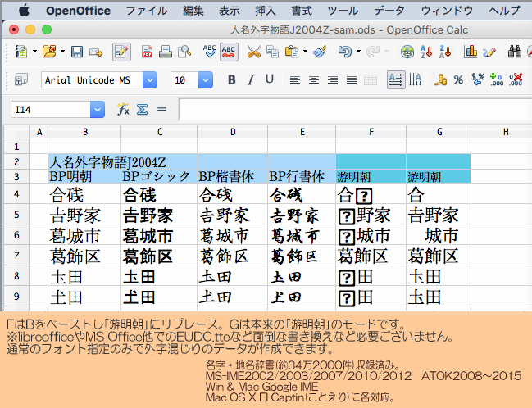
Task: Toggle italic formatting
Action: pos(251,80)
